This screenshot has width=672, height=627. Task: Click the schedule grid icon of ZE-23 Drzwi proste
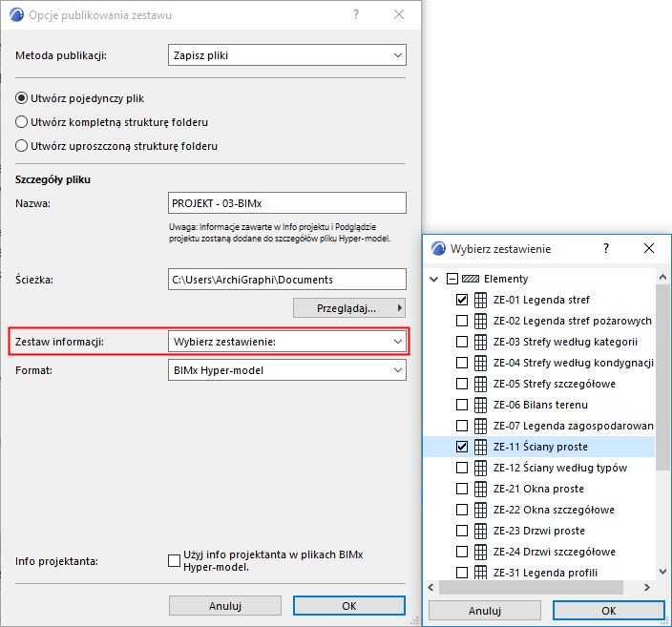click(480, 531)
